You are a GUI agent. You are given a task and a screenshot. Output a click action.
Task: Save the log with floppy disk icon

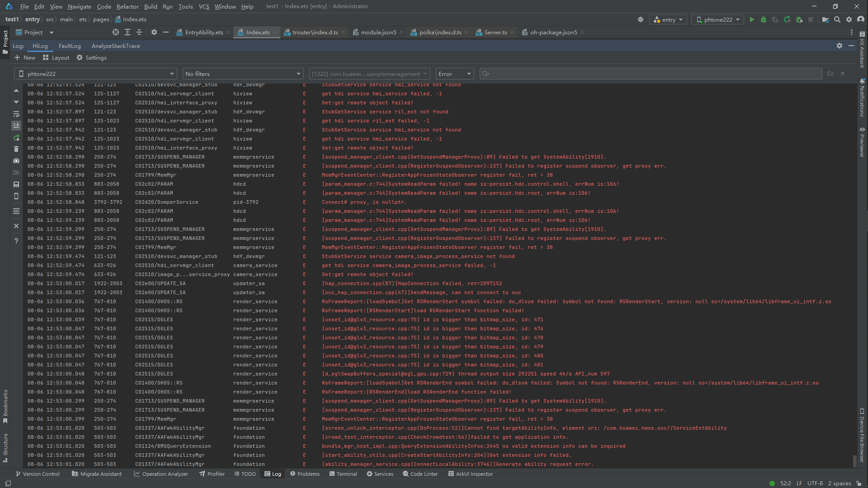tap(16, 184)
